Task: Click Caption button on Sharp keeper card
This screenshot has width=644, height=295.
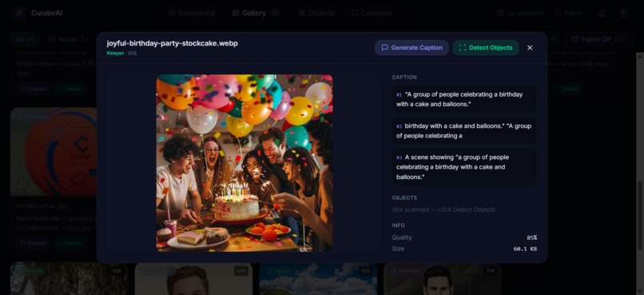Action: [x=34, y=88]
